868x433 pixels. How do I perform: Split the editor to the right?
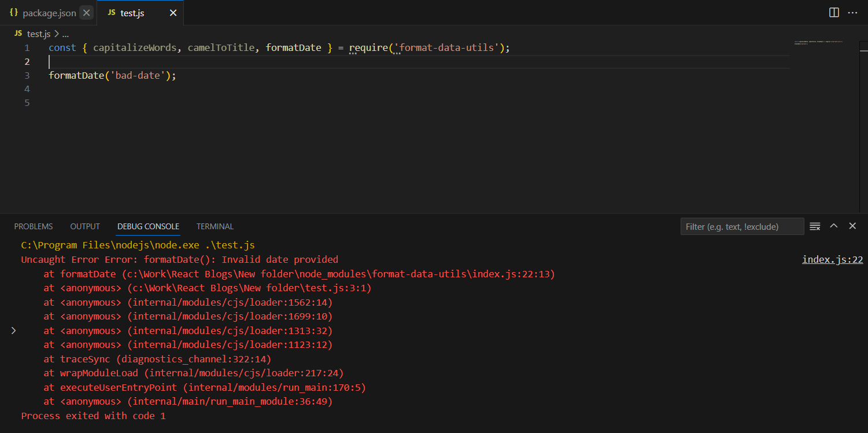[834, 13]
